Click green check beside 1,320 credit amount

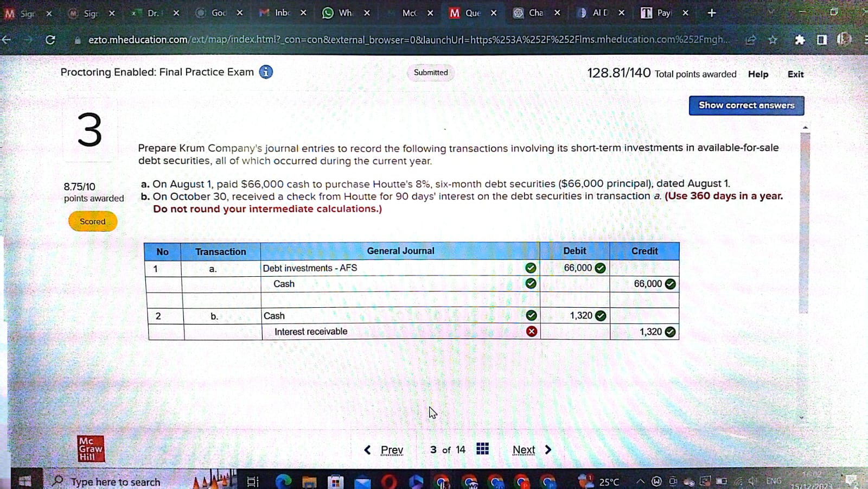tap(671, 332)
